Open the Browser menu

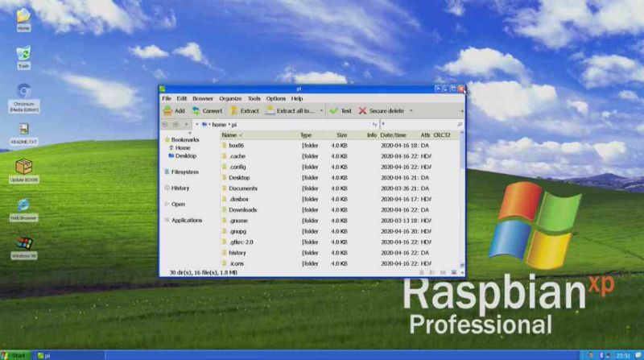click(x=203, y=98)
